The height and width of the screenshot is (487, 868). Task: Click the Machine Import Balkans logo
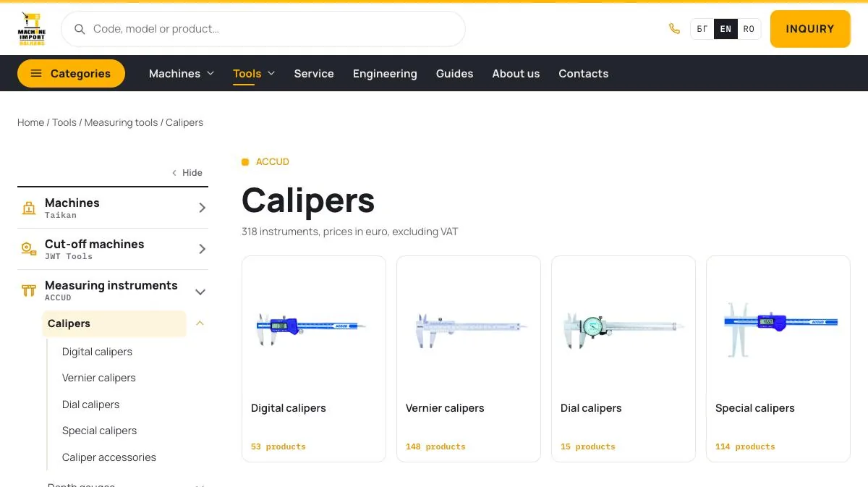click(32, 29)
